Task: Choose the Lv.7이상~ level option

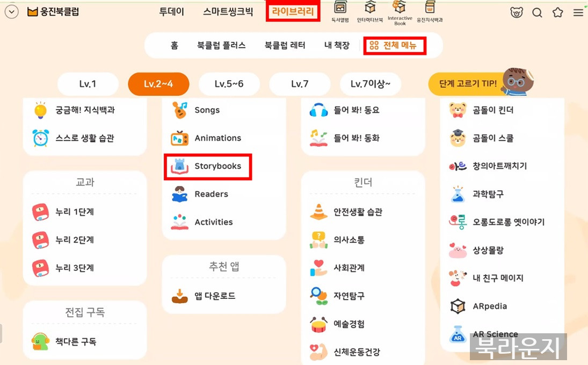Action: click(371, 84)
